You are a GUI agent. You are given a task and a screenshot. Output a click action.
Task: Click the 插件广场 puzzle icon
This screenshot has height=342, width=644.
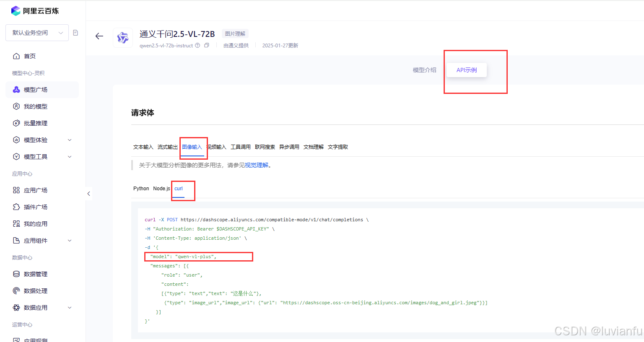pos(16,207)
